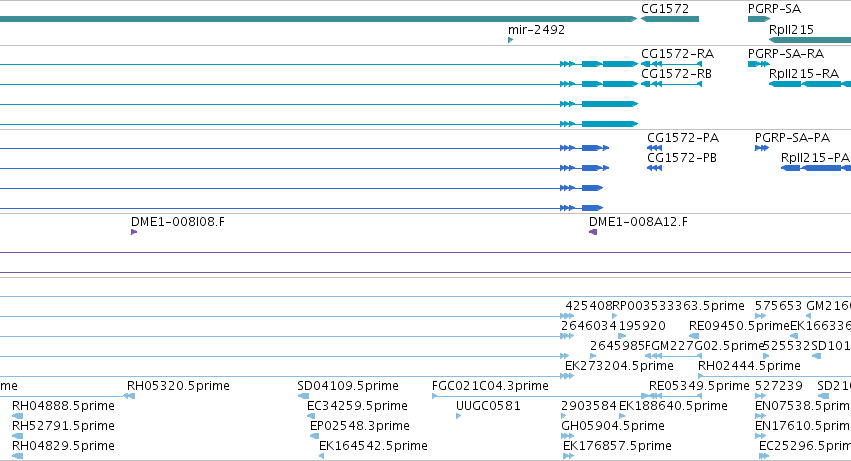
Task: Select the CG1572-PB CDS label
Action: (682, 158)
